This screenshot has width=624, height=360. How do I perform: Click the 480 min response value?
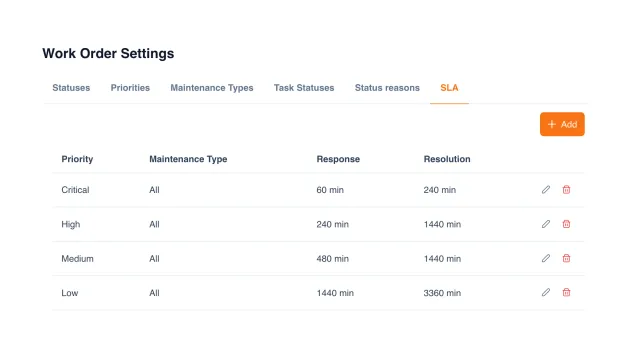tap(333, 259)
